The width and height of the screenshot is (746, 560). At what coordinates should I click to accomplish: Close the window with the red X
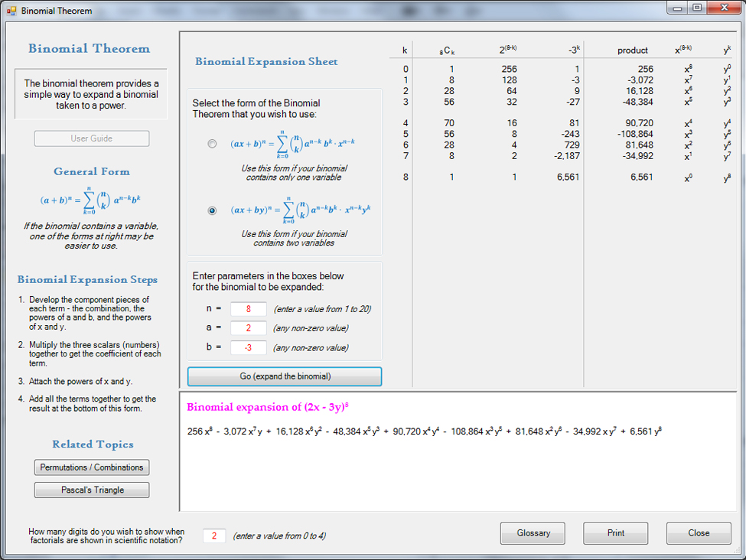[723, 8]
